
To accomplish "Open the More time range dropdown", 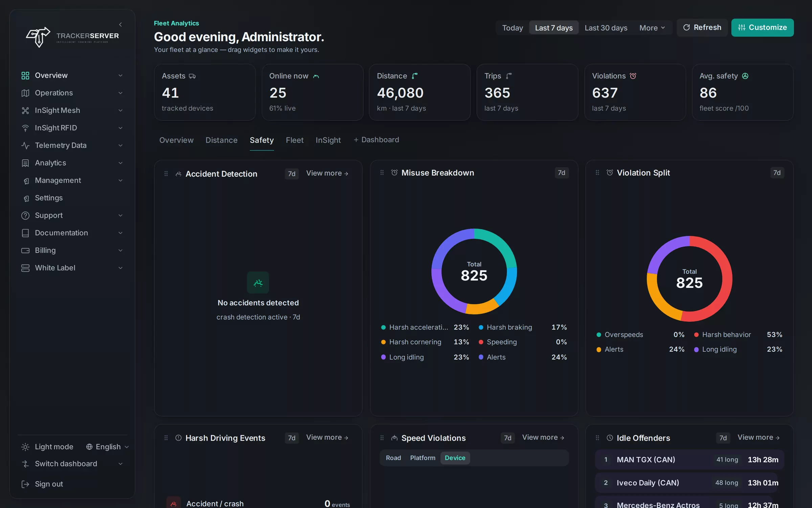I will (652, 28).
